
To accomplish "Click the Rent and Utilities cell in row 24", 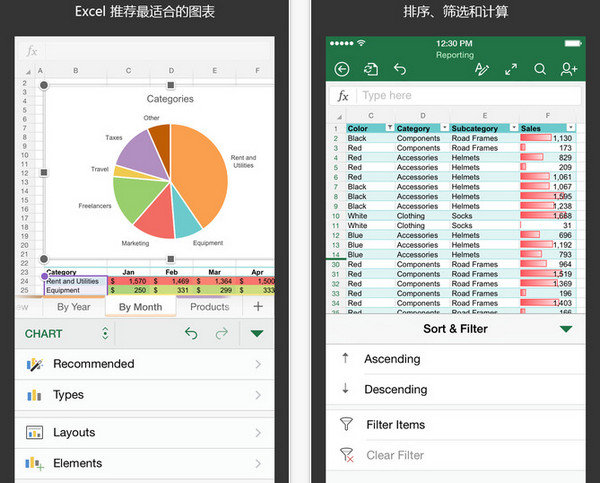I will (x=76, y=281).
